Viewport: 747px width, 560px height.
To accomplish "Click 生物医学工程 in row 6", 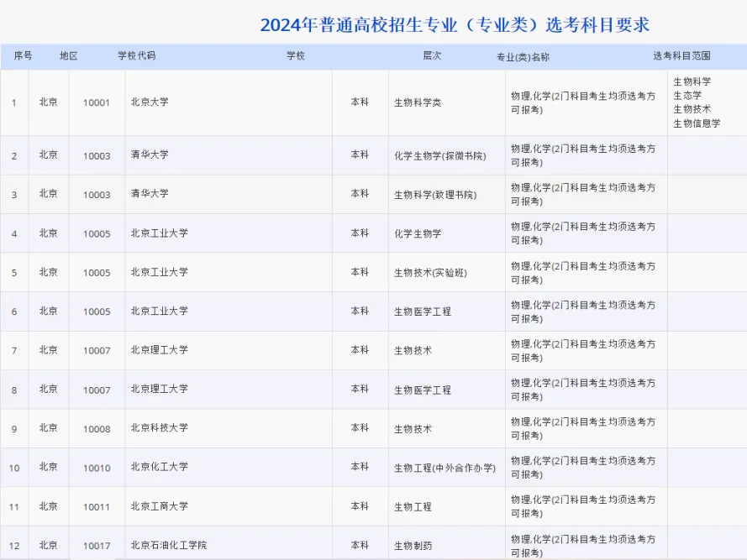I will (x=422, y=311).
